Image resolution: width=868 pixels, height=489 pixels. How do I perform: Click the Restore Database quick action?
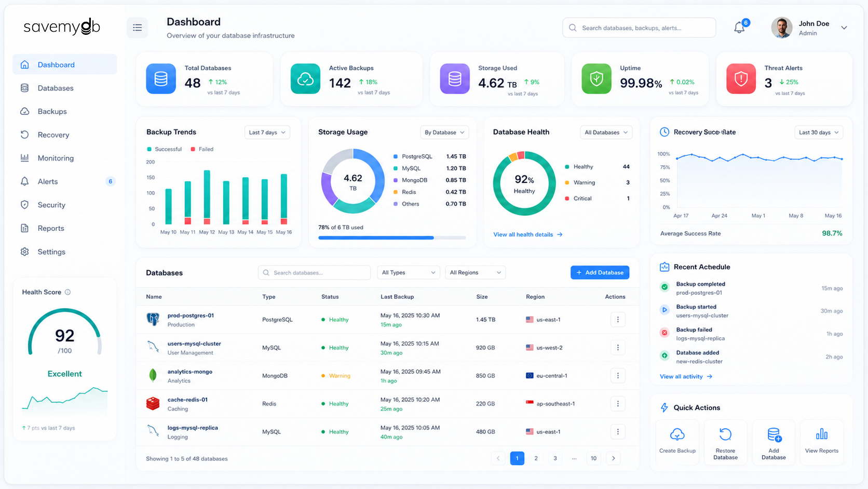725,442
